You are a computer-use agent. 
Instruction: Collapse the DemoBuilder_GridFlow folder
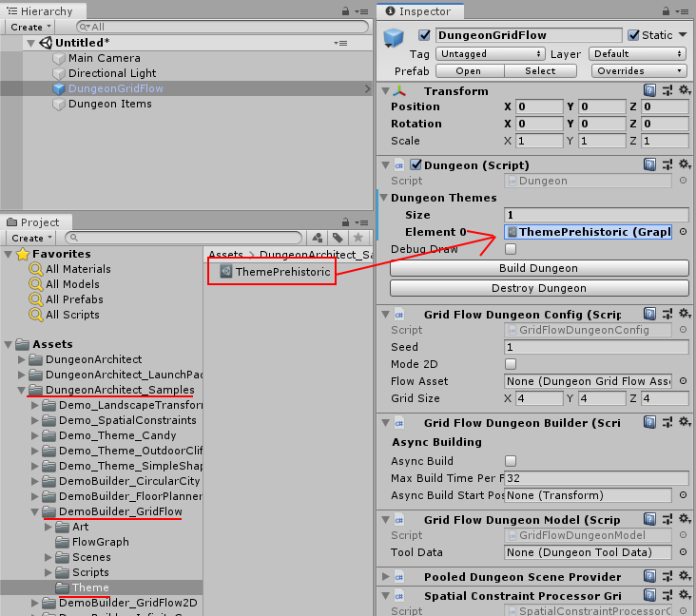(x=34, y=511)
